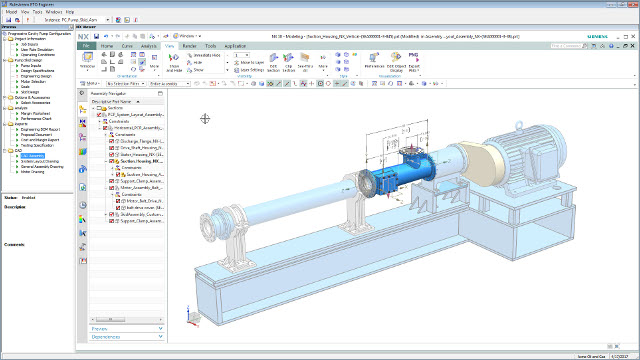The height and width of the screenshot is (360, 640).
Task: Switch to the Curve ribbon tab
Action: coord(127,46)
